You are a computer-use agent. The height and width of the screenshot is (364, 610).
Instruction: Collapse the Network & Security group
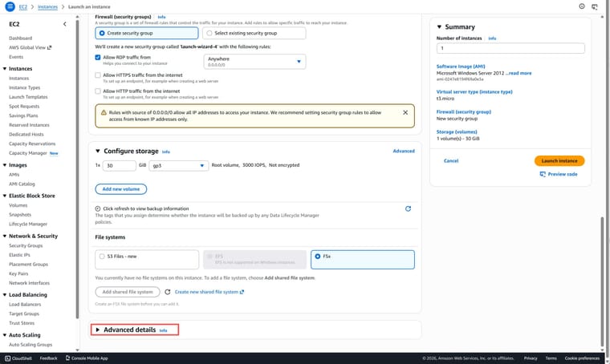click(5, 236)
